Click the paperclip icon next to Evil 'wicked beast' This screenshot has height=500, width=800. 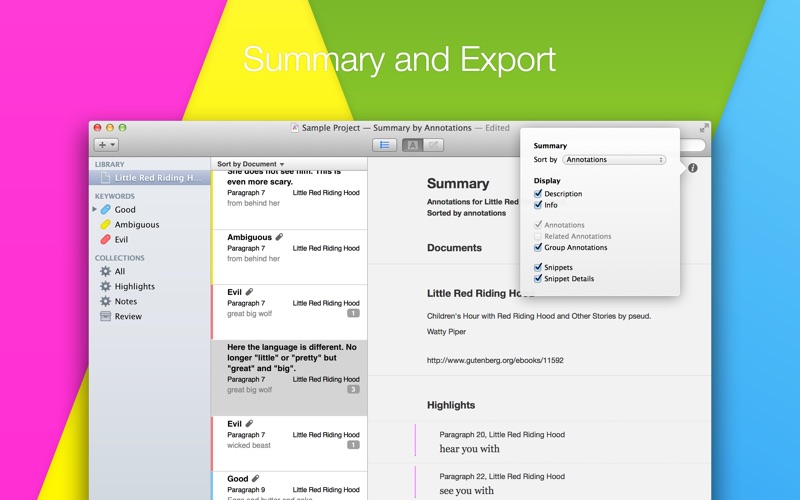point(249,423)
